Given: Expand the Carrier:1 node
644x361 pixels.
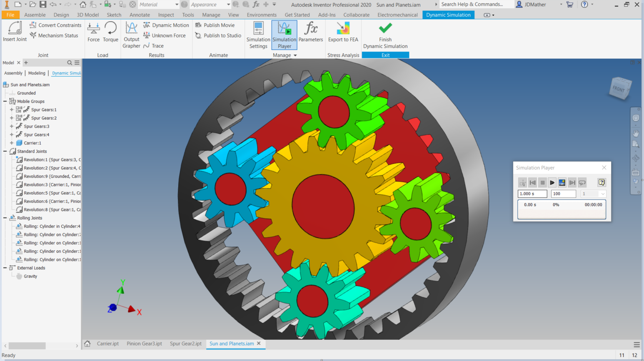Looking at the screenshot, I should pos(12,143).
